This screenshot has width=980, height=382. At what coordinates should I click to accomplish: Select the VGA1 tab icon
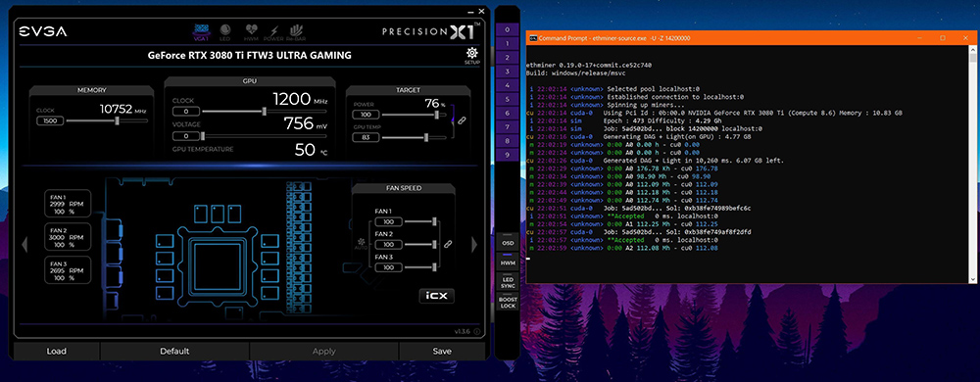click(x=201, y=31)
